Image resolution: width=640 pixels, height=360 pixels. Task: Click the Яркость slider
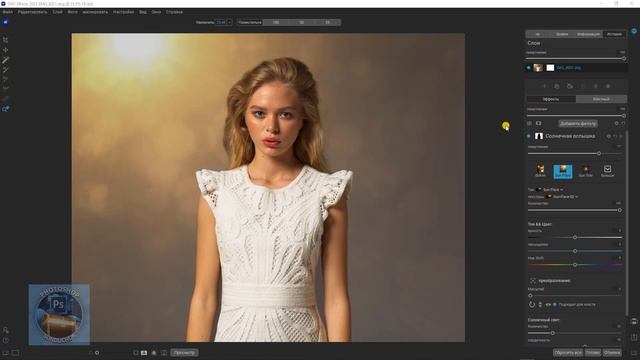tap(575, 237)
